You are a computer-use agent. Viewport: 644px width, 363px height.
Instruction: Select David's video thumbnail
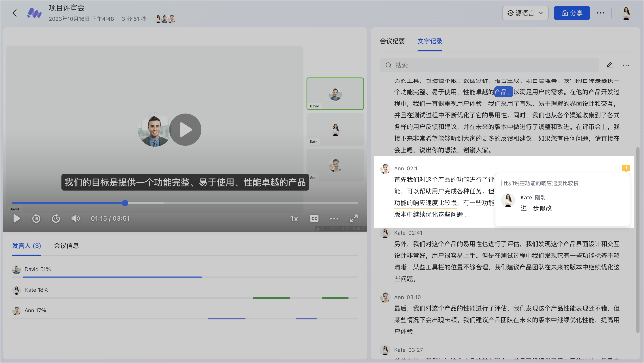[335, 94]
